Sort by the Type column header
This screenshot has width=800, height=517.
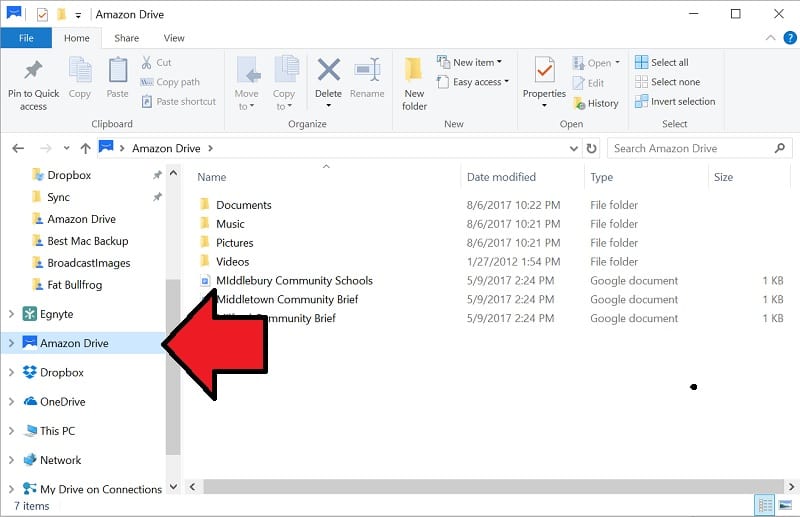(x=602, y=177)
